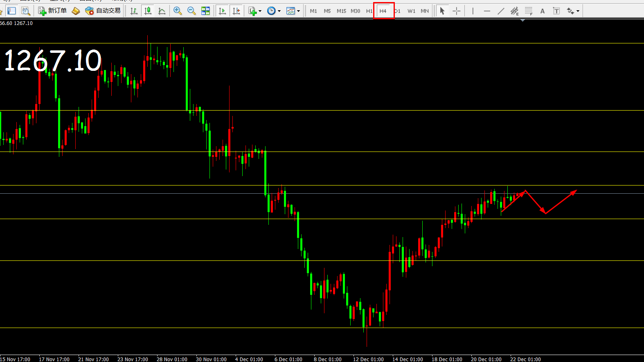Screen dimensions: 644x362
Task: Switch chart to Bar Chart style
Action: point(134,11)
